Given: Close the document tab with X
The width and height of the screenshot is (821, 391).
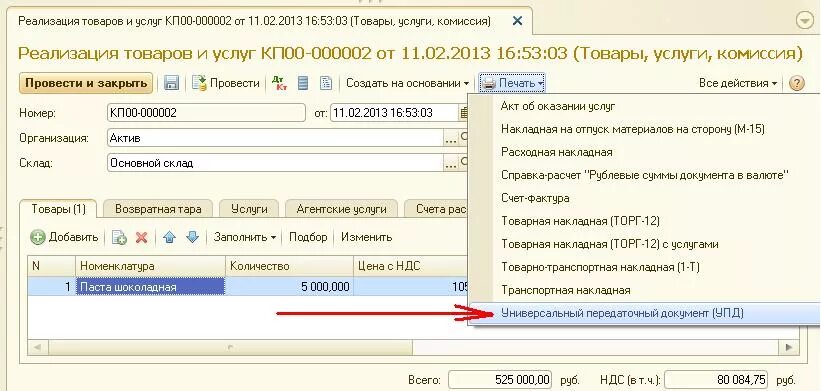Looking at the screenshot, I should [x=517, y=21].
